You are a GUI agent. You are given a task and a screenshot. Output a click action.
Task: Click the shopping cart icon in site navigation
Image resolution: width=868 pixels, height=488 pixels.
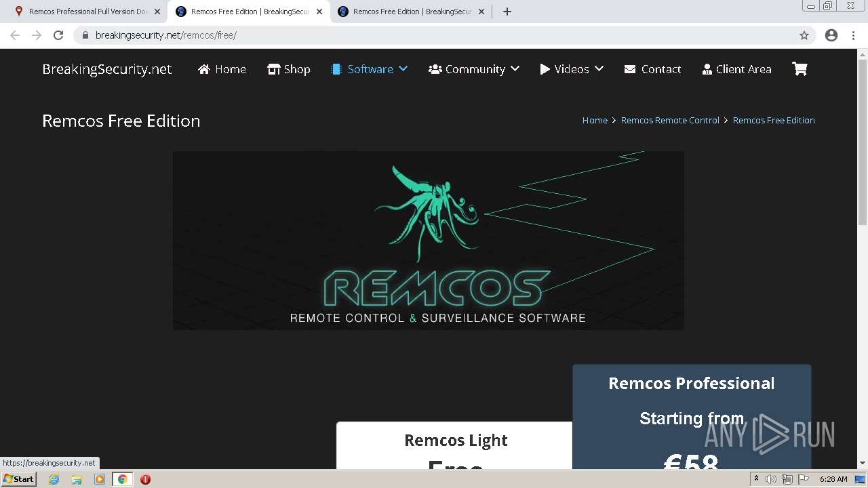click(800, 69)
